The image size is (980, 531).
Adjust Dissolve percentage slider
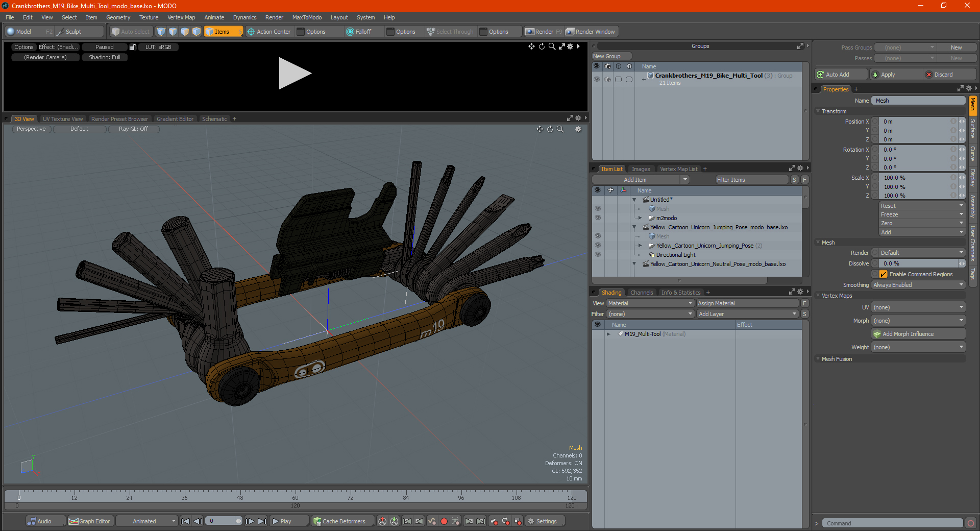click(918, 263)
